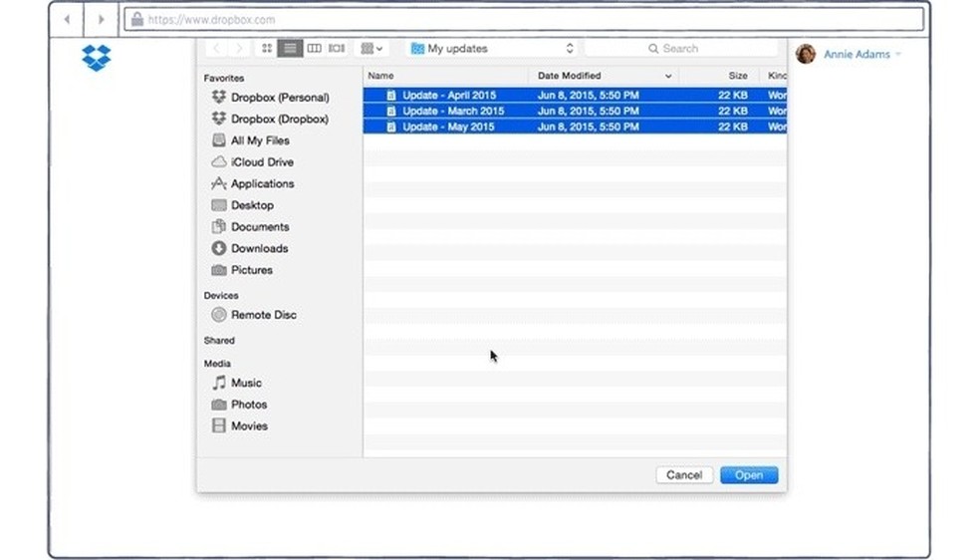This screenshot has height=560, width=980.
Task: Select Music under Media
Action: pyautogui.click(x=236, y=383)
